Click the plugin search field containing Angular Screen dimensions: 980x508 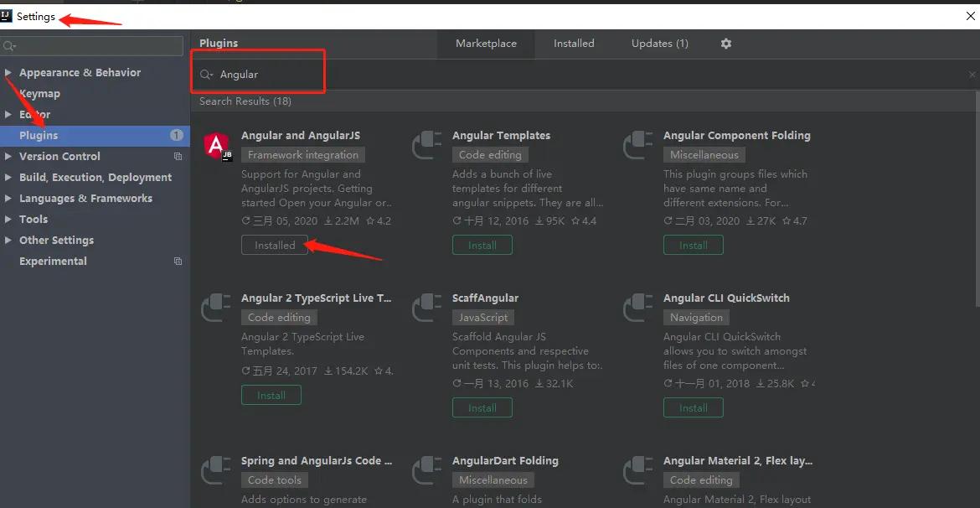585,75
